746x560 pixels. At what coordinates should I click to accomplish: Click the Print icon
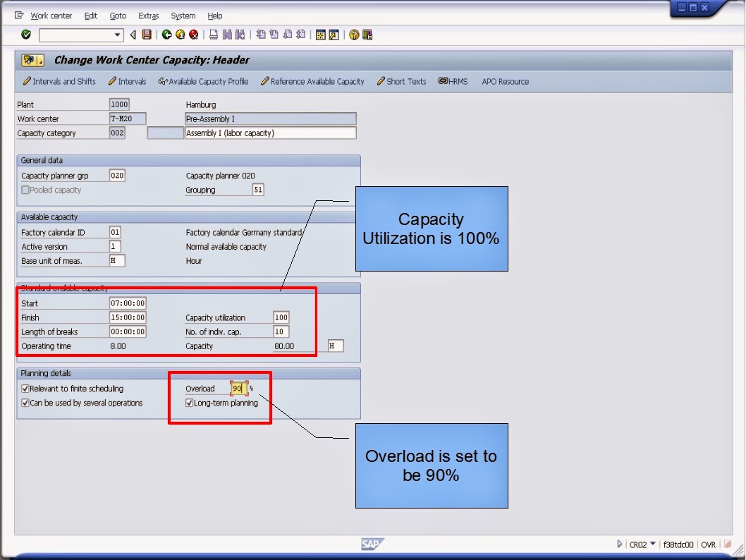[x=214, y=33]
